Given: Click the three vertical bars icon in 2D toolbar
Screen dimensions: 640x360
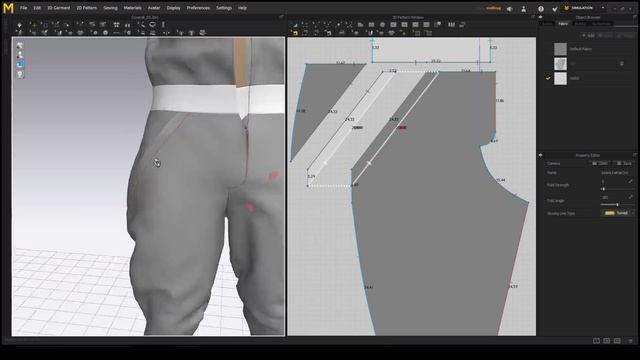Looking at the screenshot, I should point(451,25).
